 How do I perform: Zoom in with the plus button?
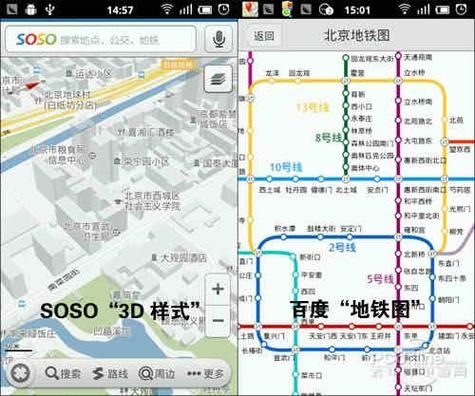click(x=218, y=289)
